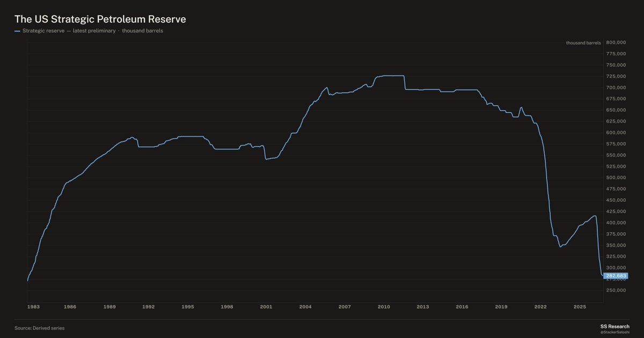
Task: Click the 300,000 y-axis label
Action: (x=616, y=268)
